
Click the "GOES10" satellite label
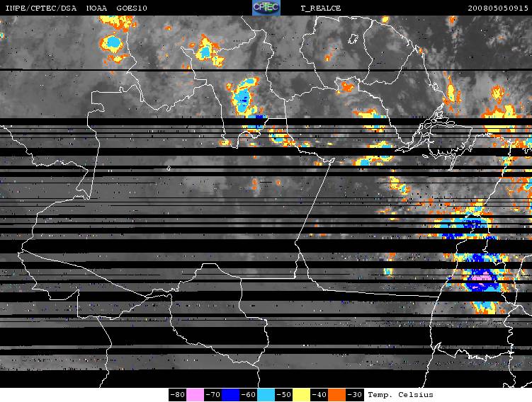click(132, 8)
